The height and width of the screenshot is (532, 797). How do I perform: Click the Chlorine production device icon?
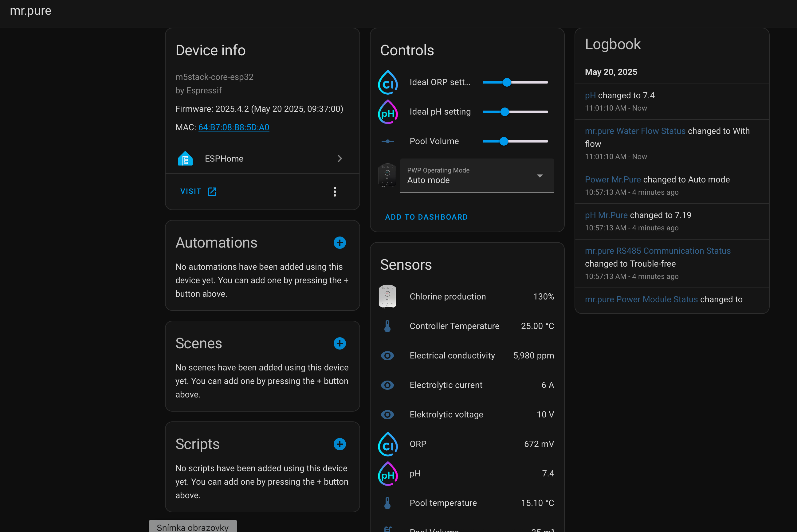[387, 296]
